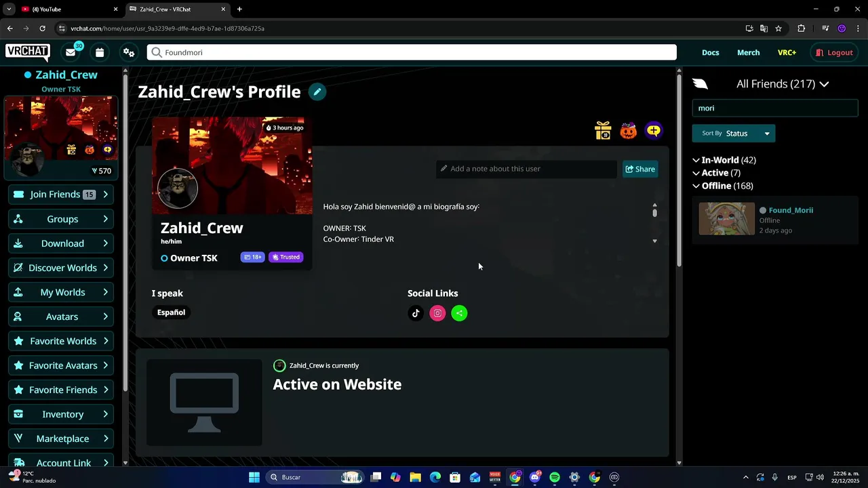Click the VRChat logo
This screenshot has height=488, width=868.
[27, 52]
